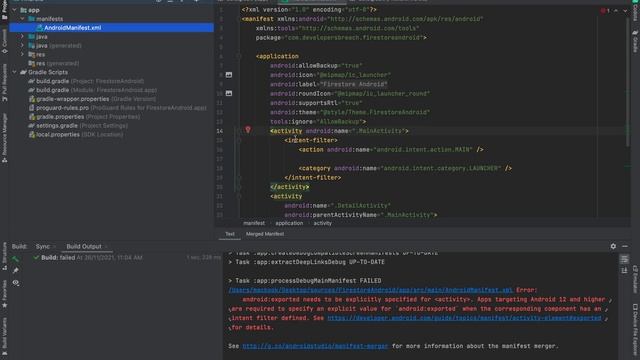Toggle the eye view-options icon in Build panel
The image size is (640, 360).
click(16, 282)
